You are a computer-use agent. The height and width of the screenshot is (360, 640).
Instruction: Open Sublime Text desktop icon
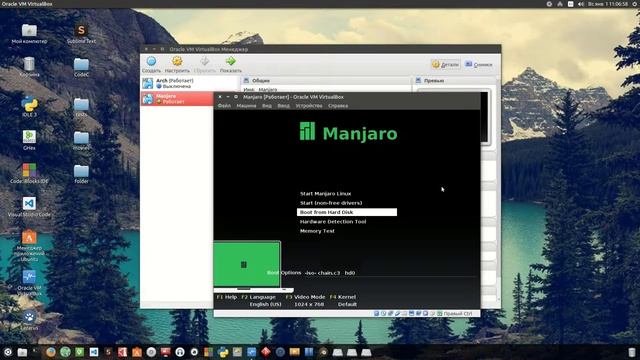click(x=81, y=33)
